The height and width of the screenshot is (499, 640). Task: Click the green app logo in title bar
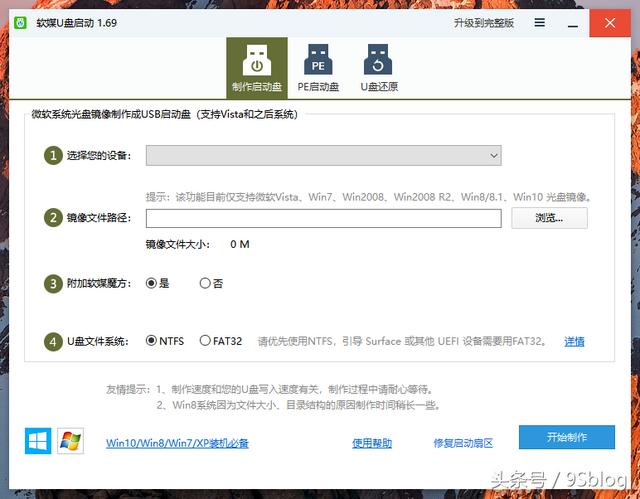click(x=20, y=23)
